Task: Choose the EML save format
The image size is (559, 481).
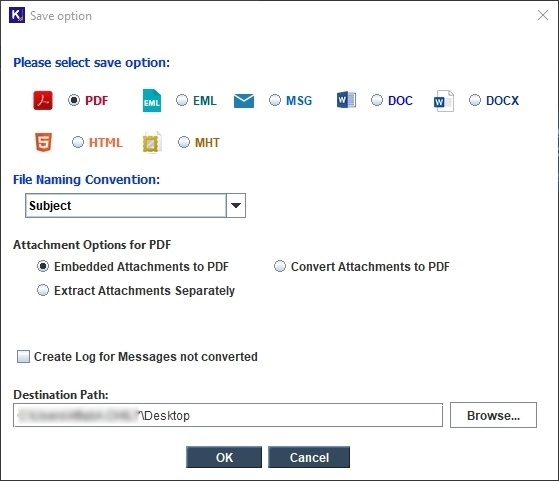Action: [x=182, y=100]
